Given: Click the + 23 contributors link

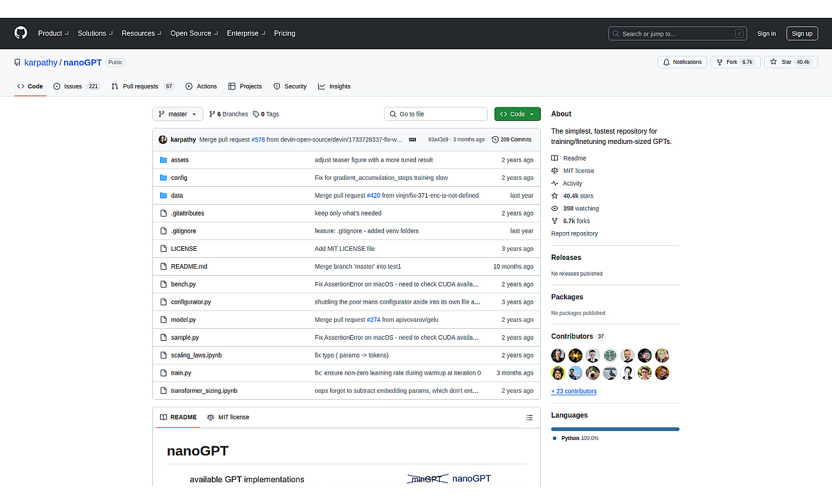Looking at the screenshot, I should pos(573,391).
